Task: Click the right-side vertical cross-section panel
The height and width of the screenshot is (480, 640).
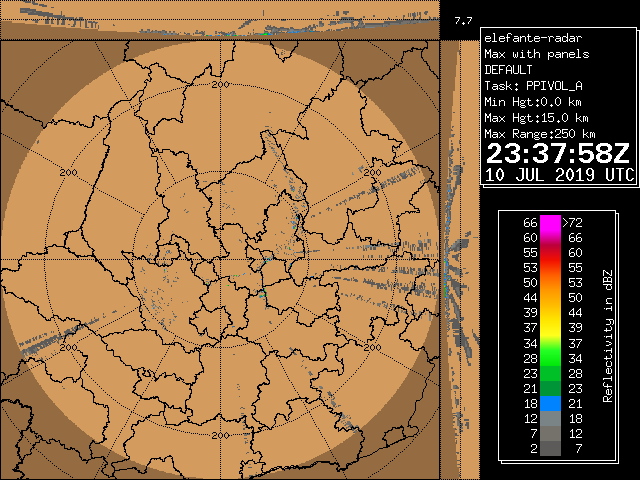Action: pos(459,260)
